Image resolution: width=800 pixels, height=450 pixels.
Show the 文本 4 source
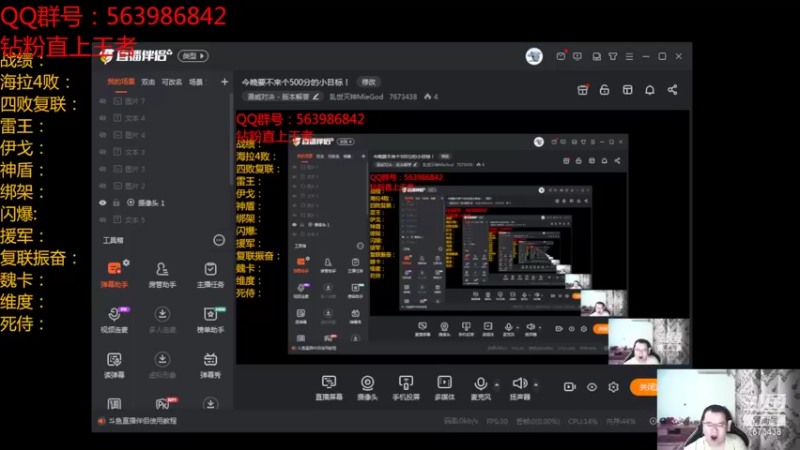[x=103, y=118]
